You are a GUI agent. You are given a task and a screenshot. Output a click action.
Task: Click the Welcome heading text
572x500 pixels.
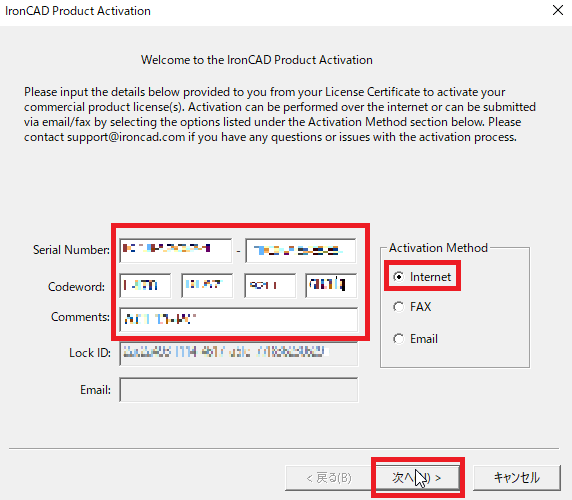(x=257, y=60)
